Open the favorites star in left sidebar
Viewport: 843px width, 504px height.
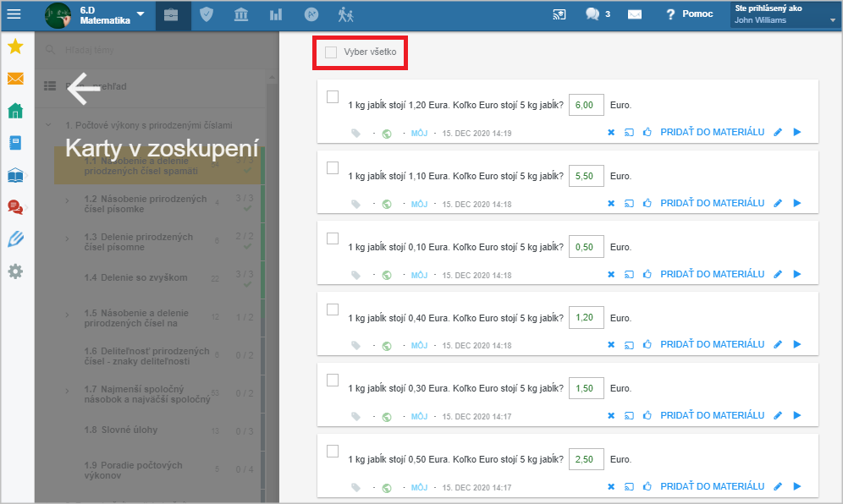click(x=15, y=47)
